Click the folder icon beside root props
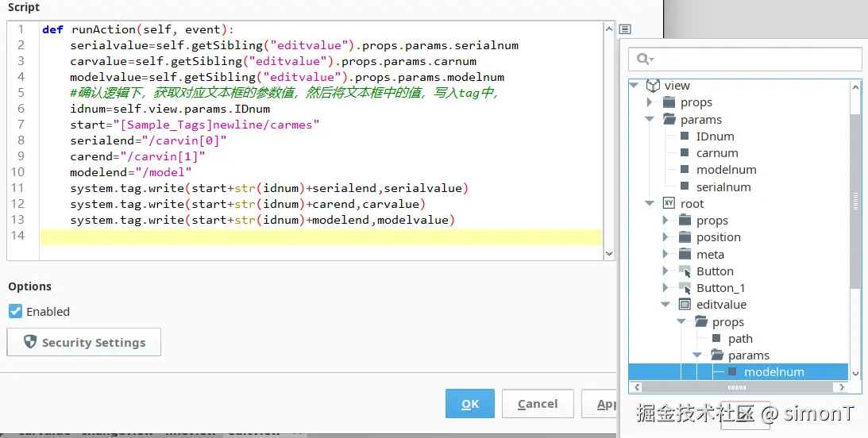This screenshot has height=438, width=868. point(685,221)
